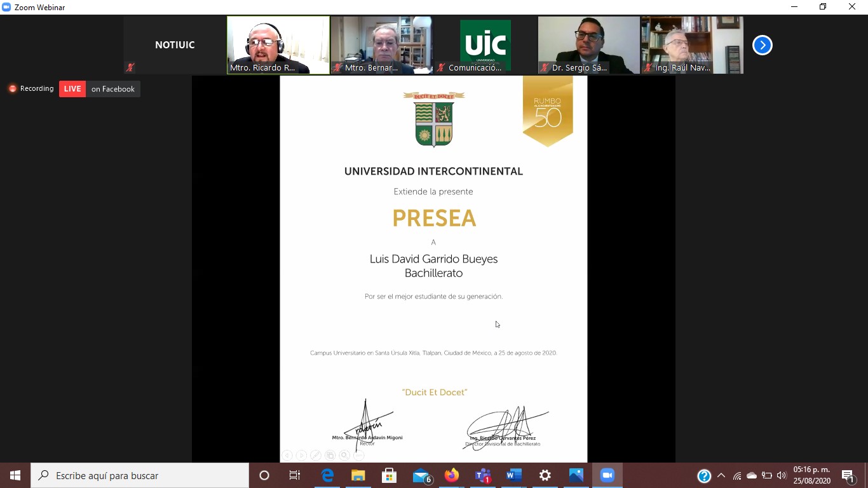Screen dimensions: 868x488
Task: Click the Mtro. Bernardo Ardavín Migoni signature
Action: (367, 424)
